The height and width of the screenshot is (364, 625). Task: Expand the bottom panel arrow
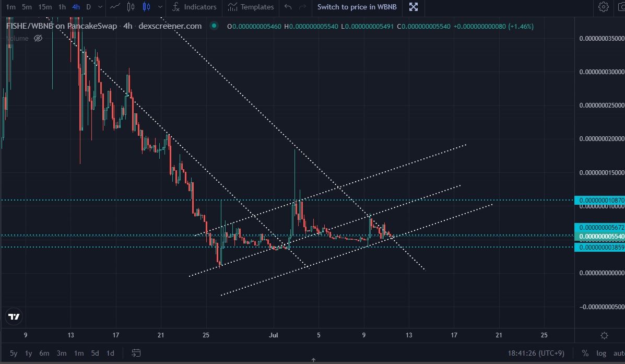coord(313,360)
